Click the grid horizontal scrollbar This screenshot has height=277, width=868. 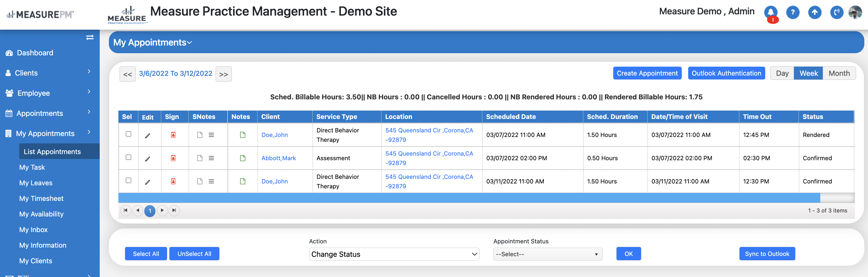469,198
